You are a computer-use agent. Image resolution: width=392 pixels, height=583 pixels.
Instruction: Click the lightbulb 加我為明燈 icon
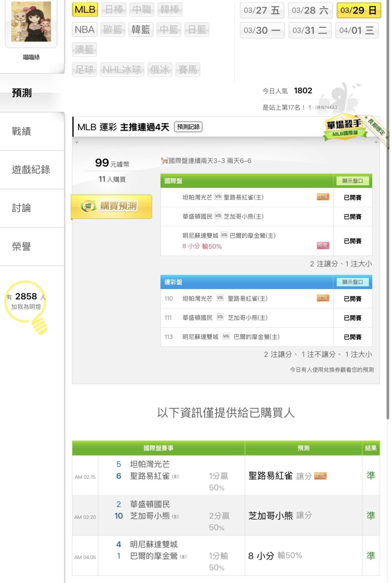[26, 307]
